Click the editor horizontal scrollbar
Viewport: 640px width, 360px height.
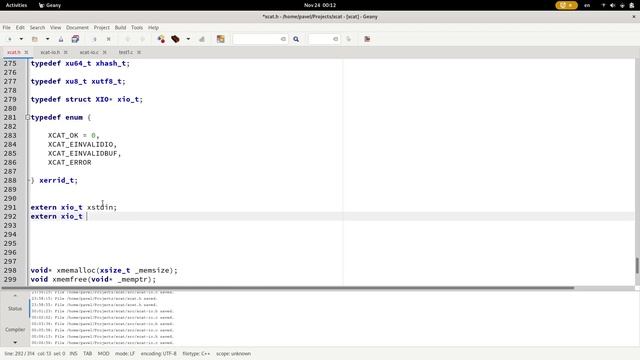(288, 288)
